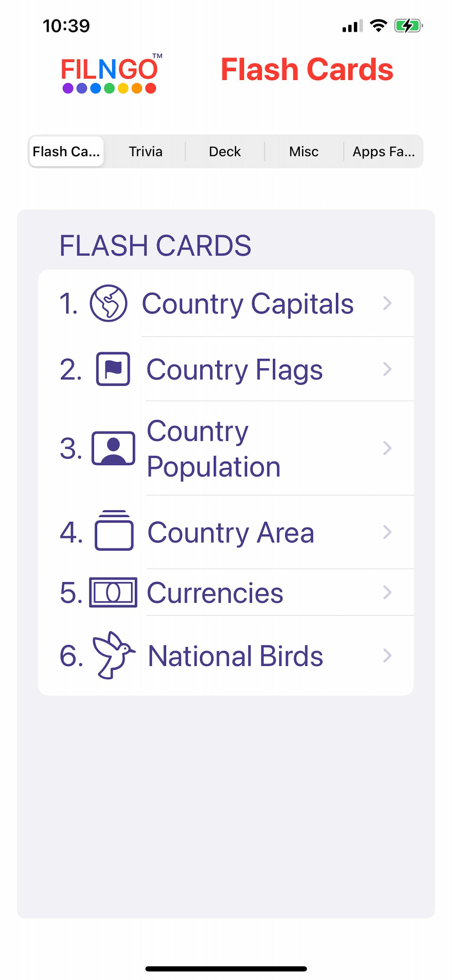This screenshot has width=452, height=980.
Task: Switch to the Trivia tab
Action: click(x=146, y=151)
